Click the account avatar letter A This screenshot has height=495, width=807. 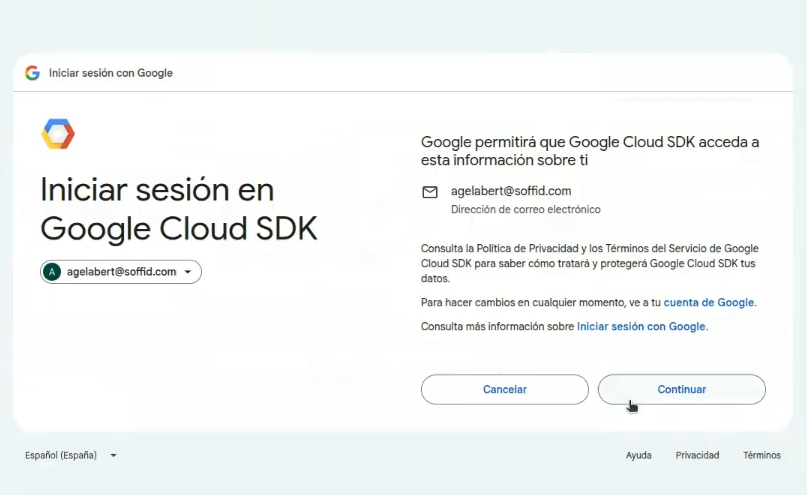point(52,272)
